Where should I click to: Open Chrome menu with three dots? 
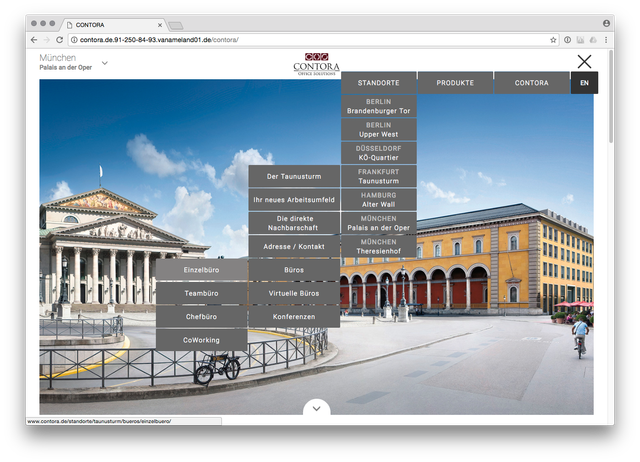[x=608, y=39]
